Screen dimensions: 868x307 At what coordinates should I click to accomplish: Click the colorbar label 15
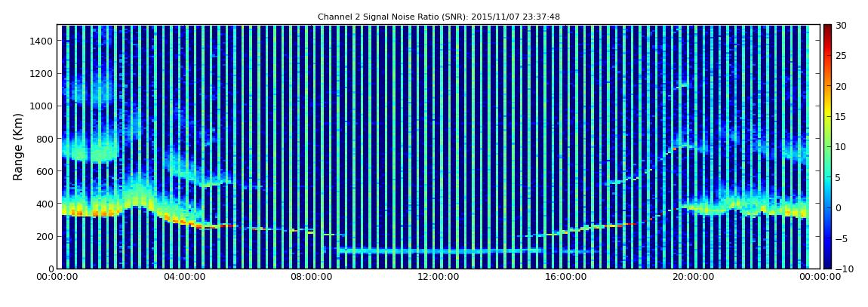click(842, 117)
